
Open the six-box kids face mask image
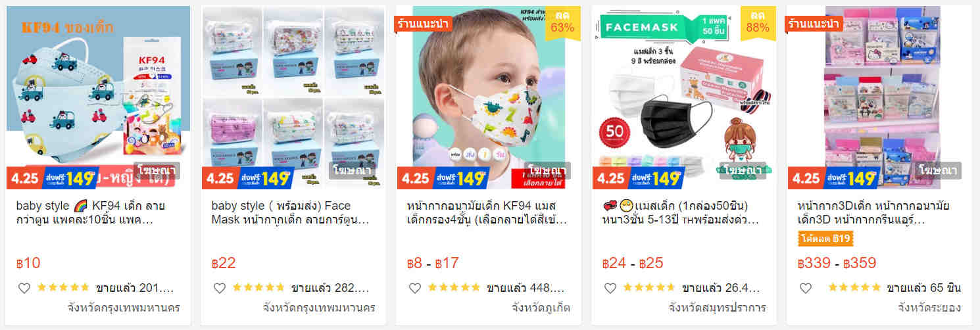pyautogui.click(x=293, y=98)
